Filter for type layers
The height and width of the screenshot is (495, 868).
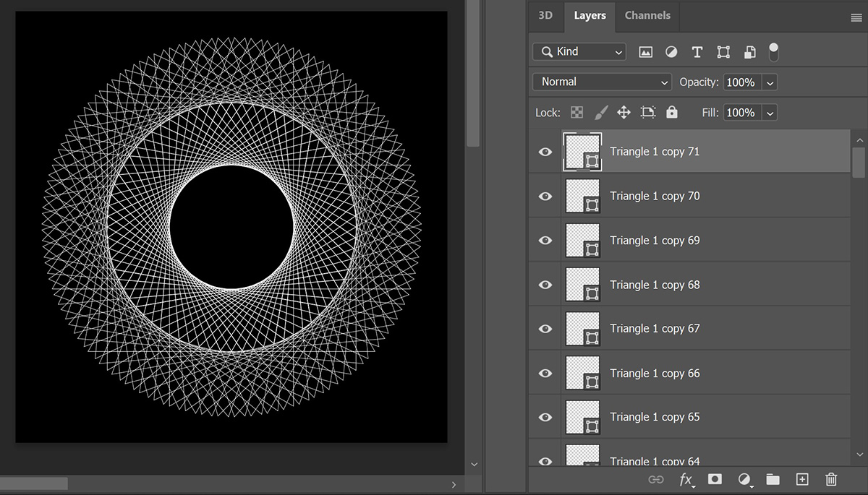click(x=697, y=51)
